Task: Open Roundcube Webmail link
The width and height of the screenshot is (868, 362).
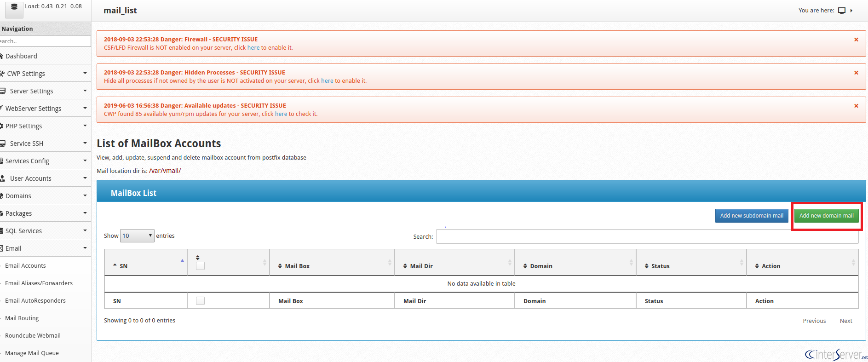Action: [33, 336]
